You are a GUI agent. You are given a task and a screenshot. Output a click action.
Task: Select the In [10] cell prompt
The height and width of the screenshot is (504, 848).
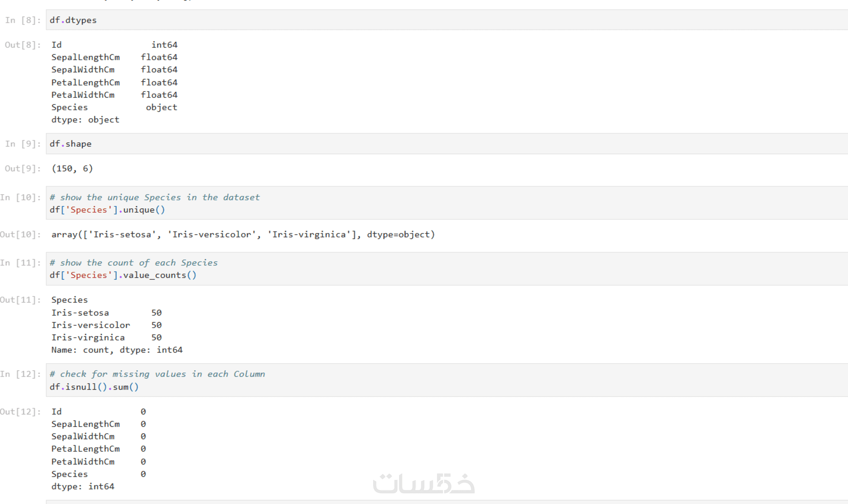click(x=20, y=197)
